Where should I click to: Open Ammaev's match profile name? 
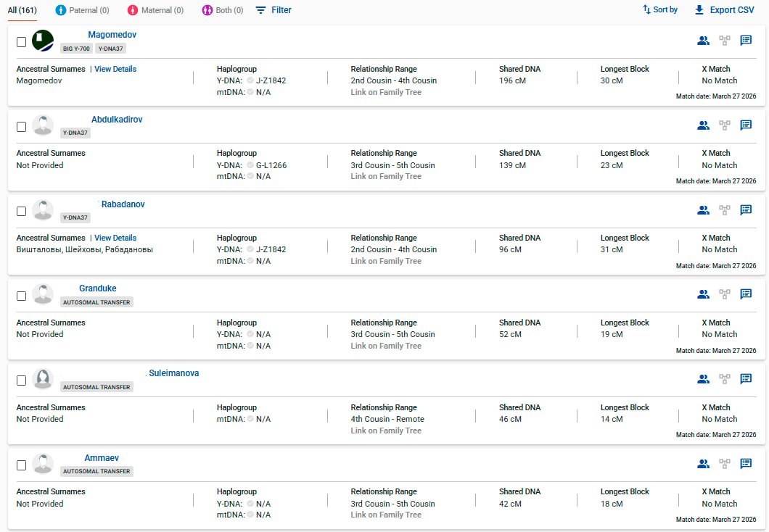click(x=102, y=458)
